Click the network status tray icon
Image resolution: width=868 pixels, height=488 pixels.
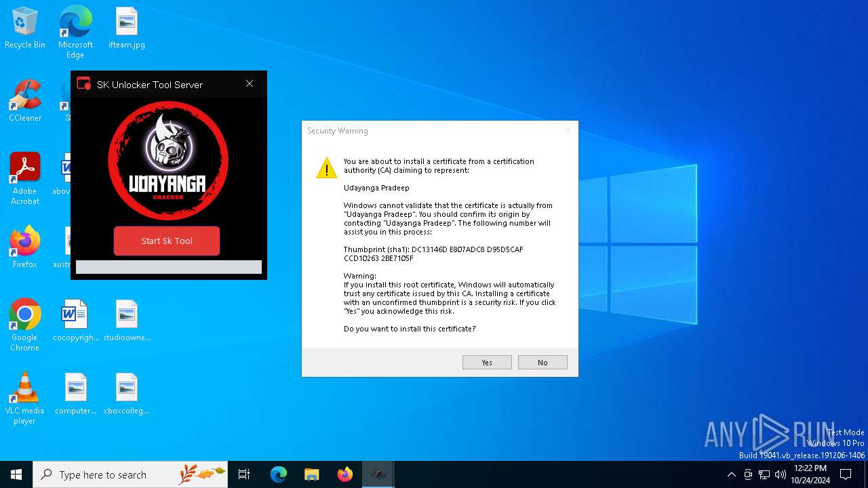point(764,474)
